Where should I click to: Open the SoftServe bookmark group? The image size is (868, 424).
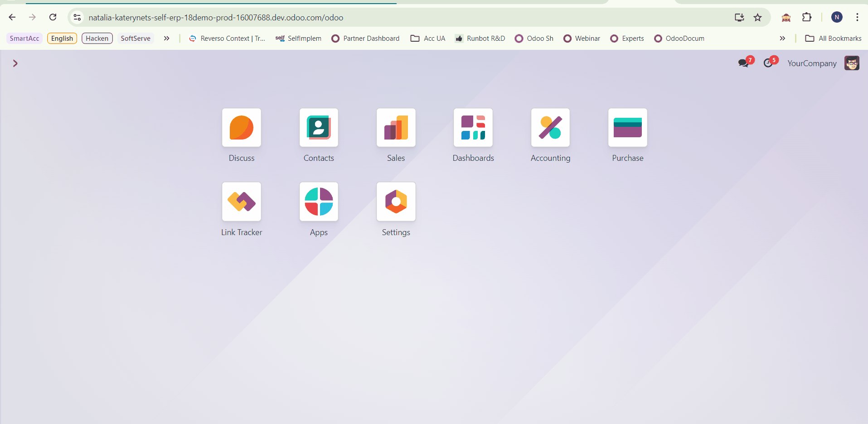click(x=136, y=39)
